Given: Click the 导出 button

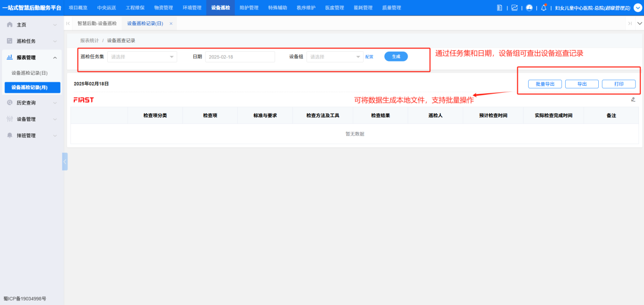Looking at the screenshot, I should click(582, 84).
